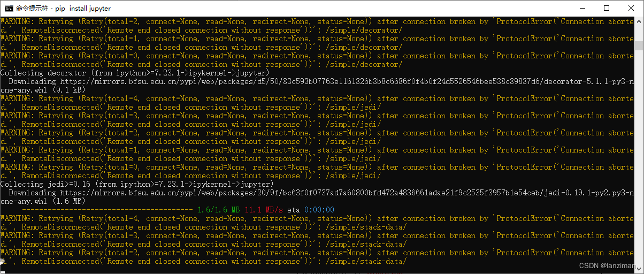Click 'one-any.whl (1.6 MB)' text
Viewport: 644px width, 274px height.
pyautogui.click(x=43, y=201)
